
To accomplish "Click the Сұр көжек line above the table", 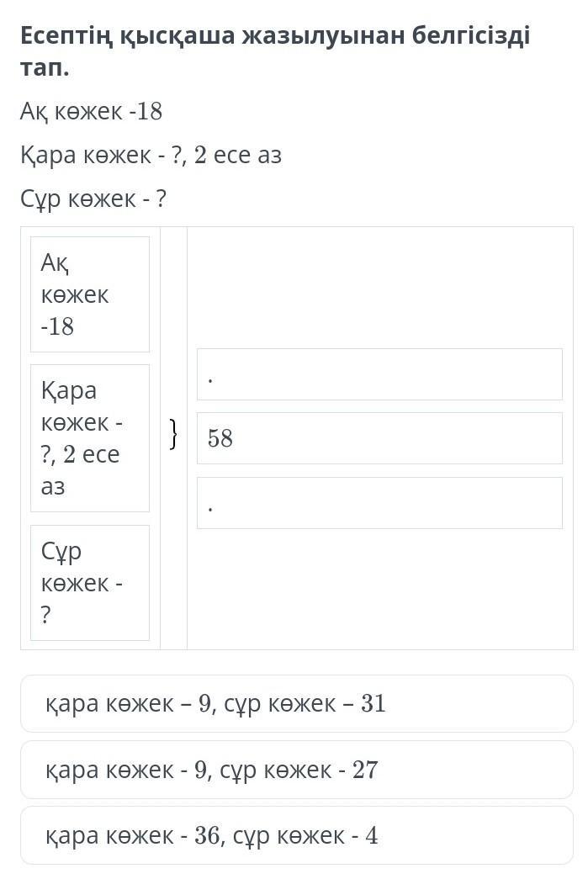I will pos(93,199).
